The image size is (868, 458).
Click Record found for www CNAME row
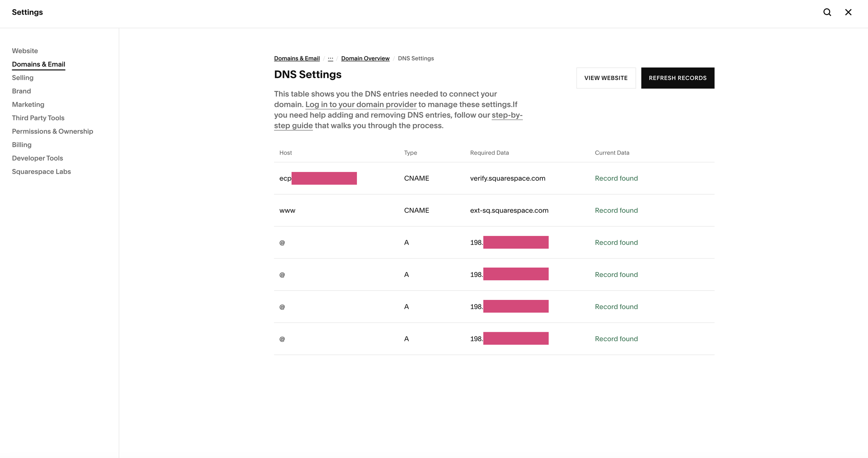click(x=616, y=210)
